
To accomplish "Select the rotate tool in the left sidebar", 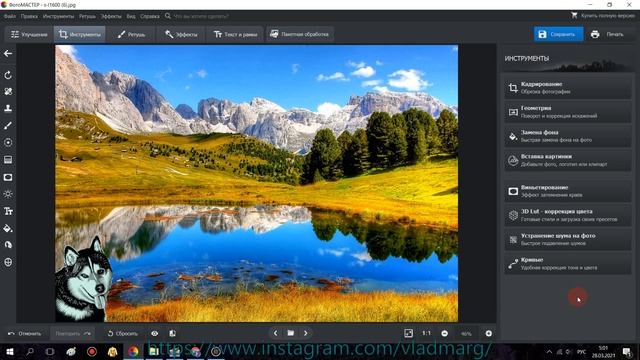I will (8, 75).
